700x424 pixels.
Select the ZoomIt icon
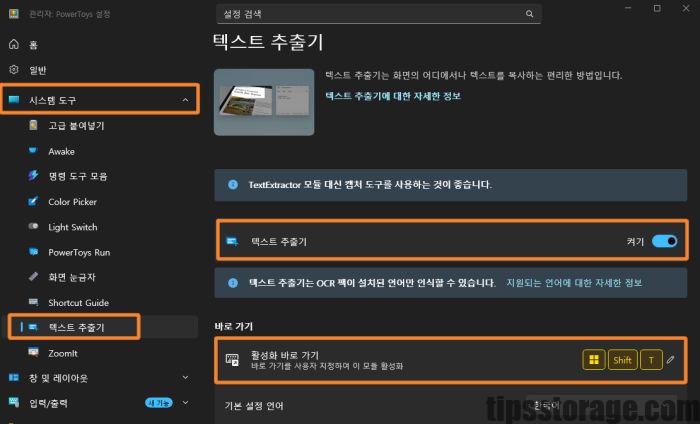pos(33,352)
